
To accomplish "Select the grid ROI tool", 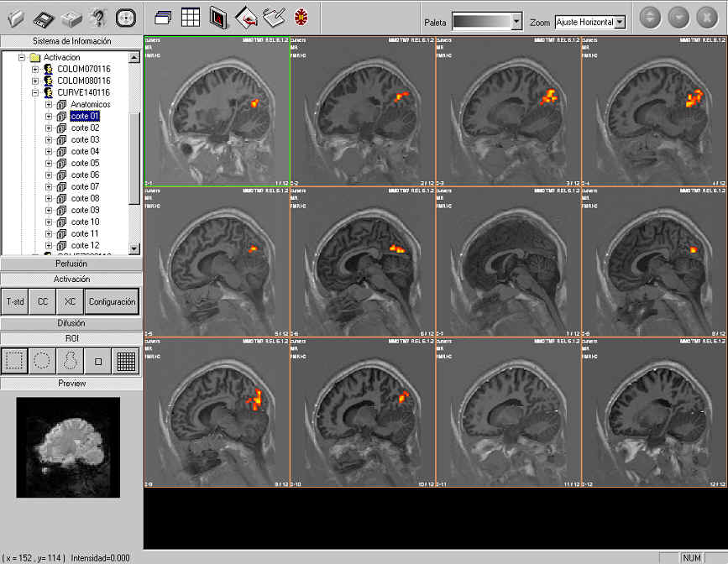I will [125, 361].
